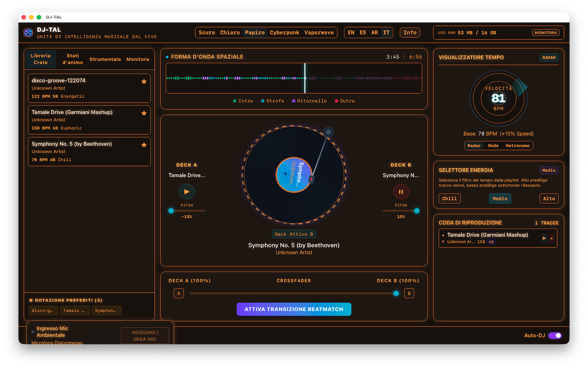Click disco-g... favorites rotation chip

[x=44, y=310]
